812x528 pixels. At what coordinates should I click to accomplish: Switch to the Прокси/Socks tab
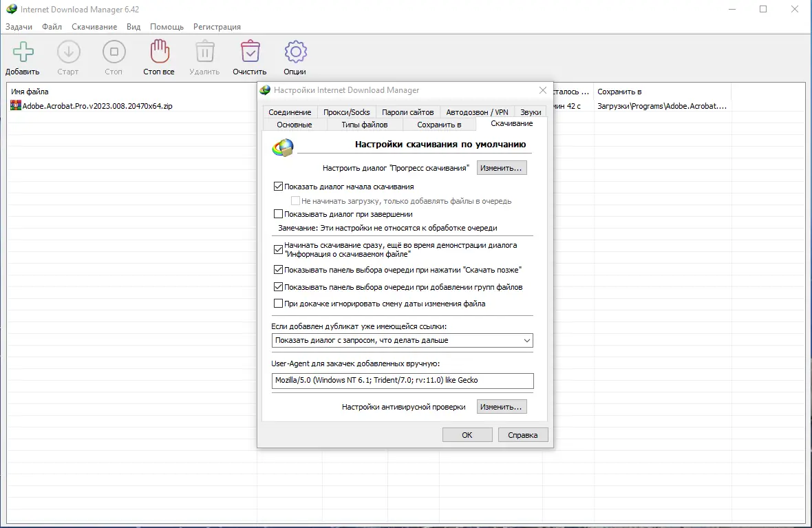coord(346,112)
